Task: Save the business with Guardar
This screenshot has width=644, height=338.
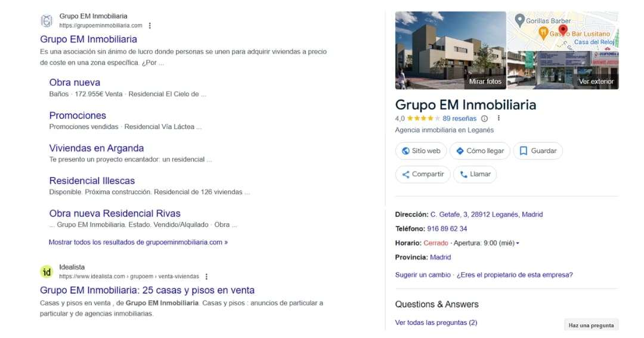Action: coord(538,151)
